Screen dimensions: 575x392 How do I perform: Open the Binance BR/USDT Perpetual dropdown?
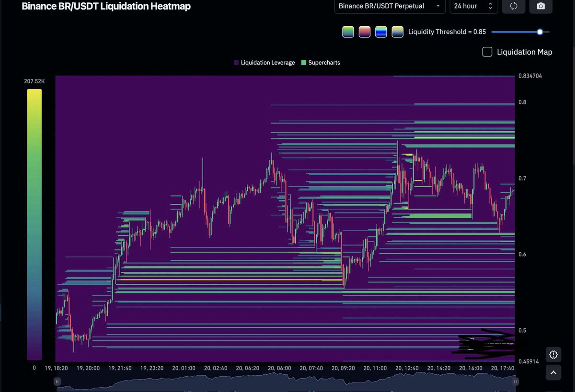tap(390, 6)
